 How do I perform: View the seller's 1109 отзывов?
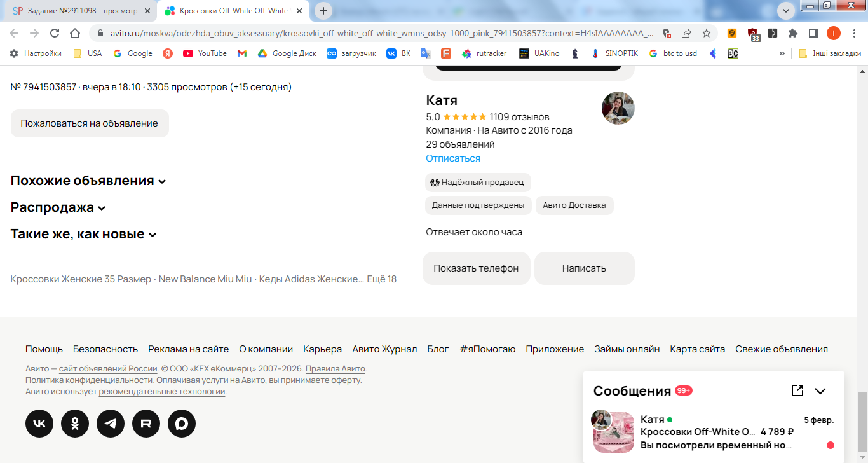520,117
